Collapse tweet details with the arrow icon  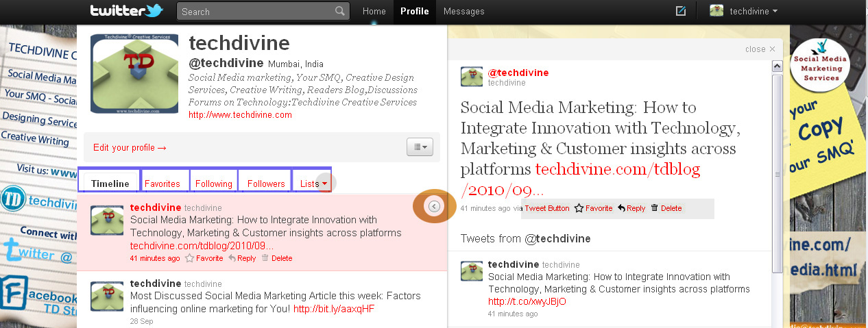[x=434, y=205]
